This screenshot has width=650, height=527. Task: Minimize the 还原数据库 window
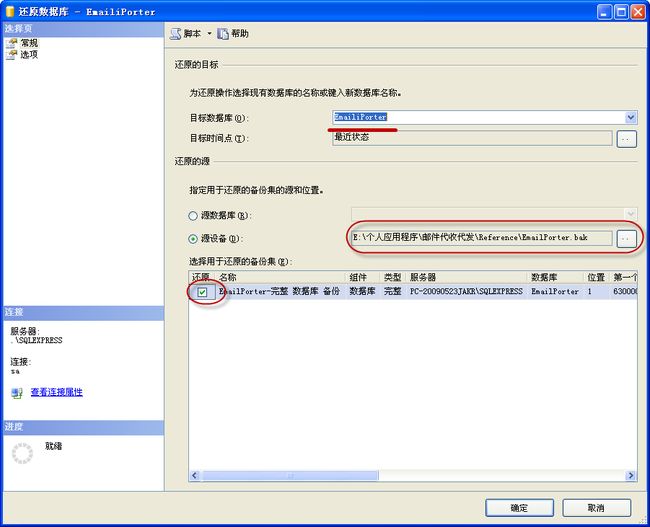pyautogui.click(x=604, y=12)
